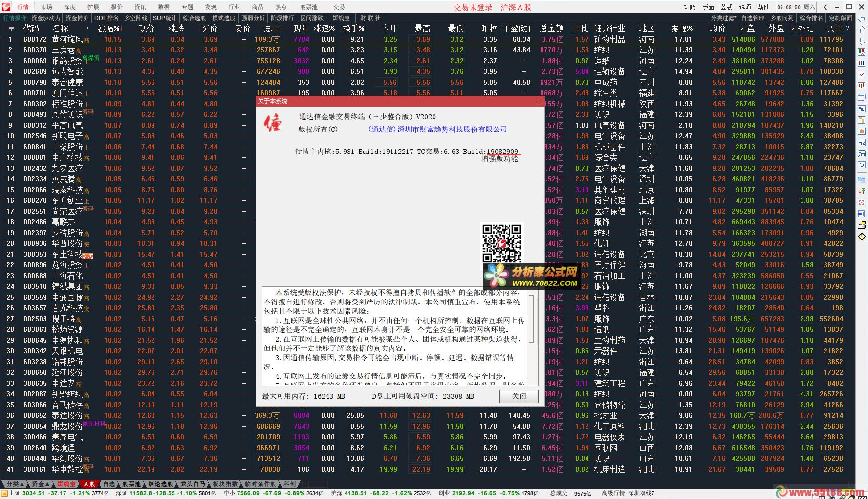Click the blue folder icon in sidebar
The width and height of the screenshot is (868, 499).
[861, 180]
